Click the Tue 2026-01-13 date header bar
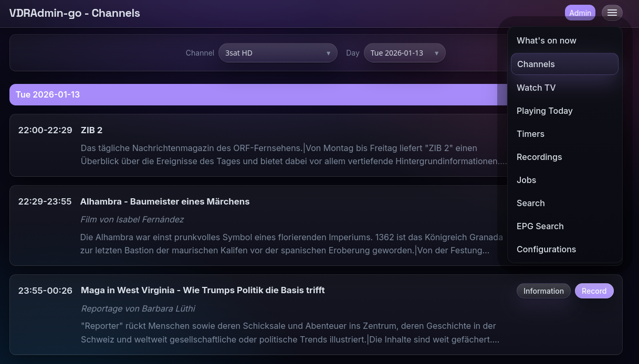639x364 pixels. point(252,94)
